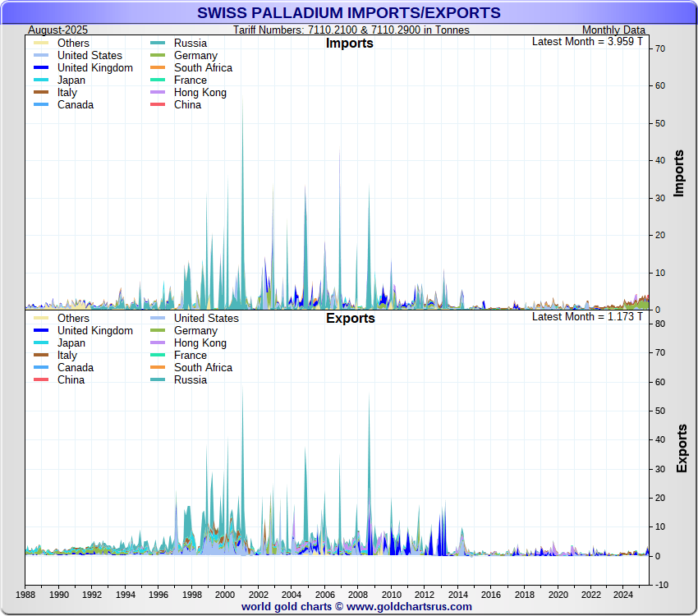Click the 1988 year marker on time axis
This screenshot has width=698, height=616.
pyautogui.click(x=25, y=594)
